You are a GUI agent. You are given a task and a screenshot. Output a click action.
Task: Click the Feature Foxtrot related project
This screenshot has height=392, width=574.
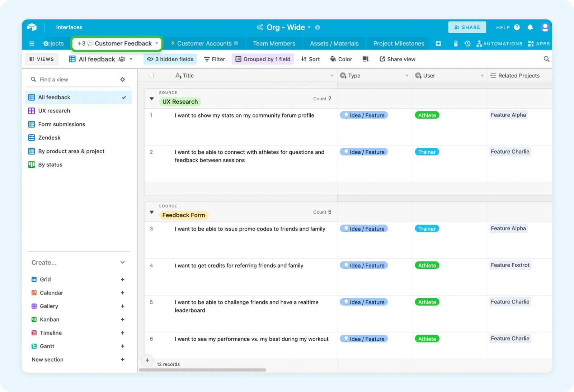click(510, 265)
